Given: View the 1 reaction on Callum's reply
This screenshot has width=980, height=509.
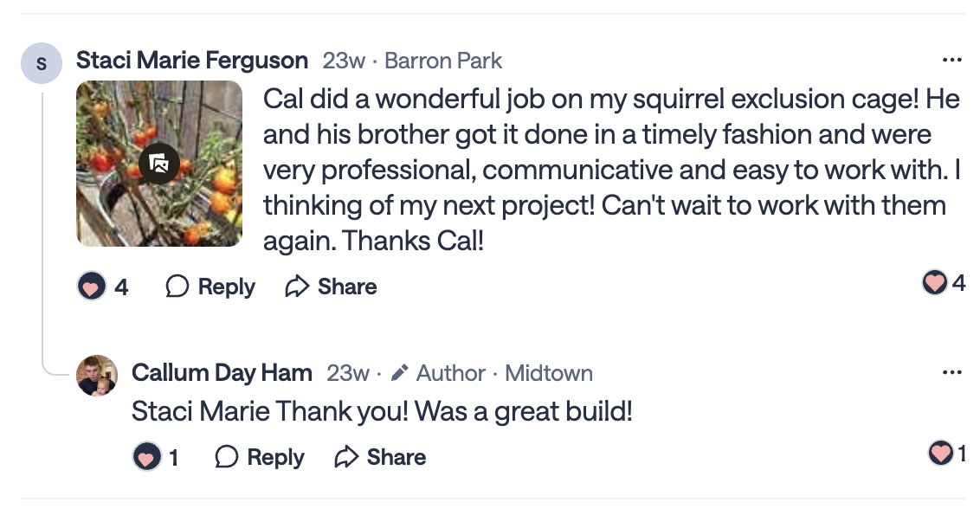Looking at the screenshot, I should click(x=947, y=453).
